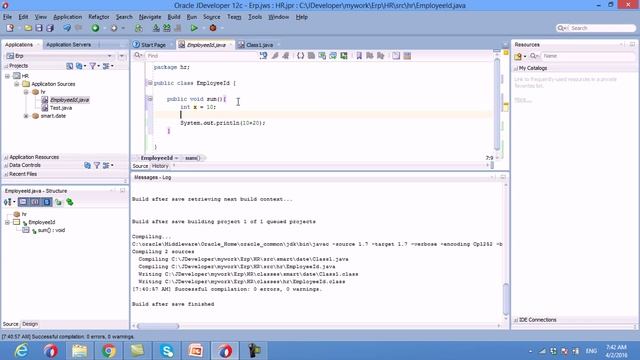Toggle show static members button in Structure
640x360 pixels.
[47, 202]
